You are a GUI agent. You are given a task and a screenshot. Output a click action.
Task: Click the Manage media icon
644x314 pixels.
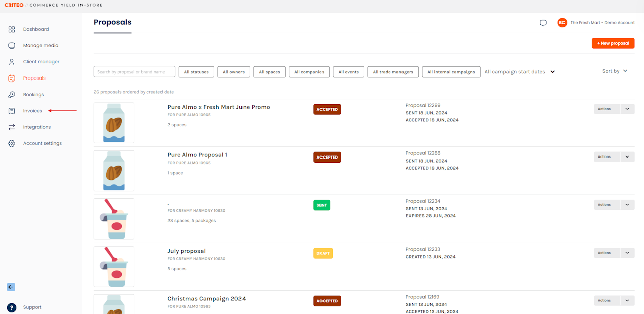pyautogui.click(x=12, y=46)
